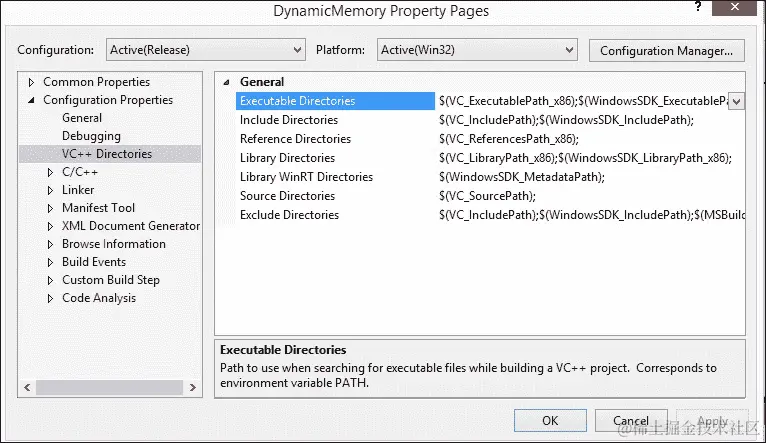Click the $(VC_LibraryPath_x86) value

(585, 158)
